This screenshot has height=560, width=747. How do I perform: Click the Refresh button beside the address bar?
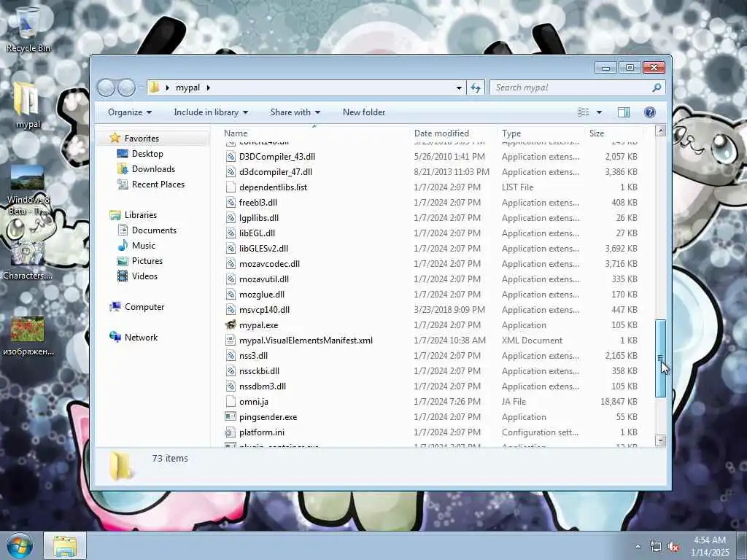(x=476, y=87)
